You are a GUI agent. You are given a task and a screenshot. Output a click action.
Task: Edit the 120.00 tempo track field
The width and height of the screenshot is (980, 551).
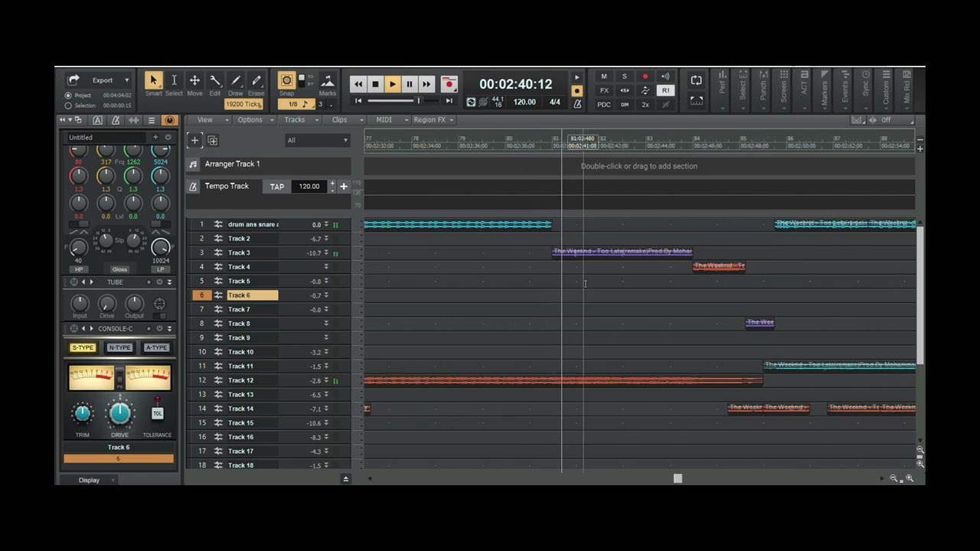pyautogui.click(x=309, y=187)
